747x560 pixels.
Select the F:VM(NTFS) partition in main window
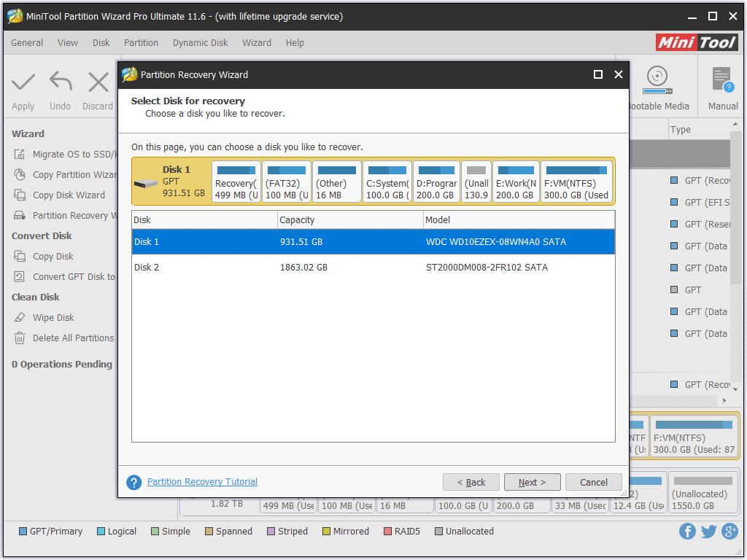pyautogui.click(x=694, y=436)
